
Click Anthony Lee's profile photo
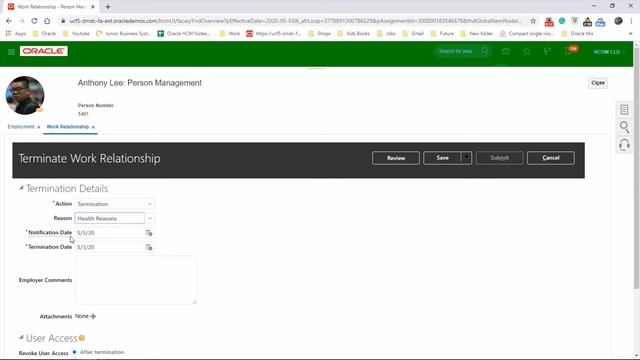(25, 95)
